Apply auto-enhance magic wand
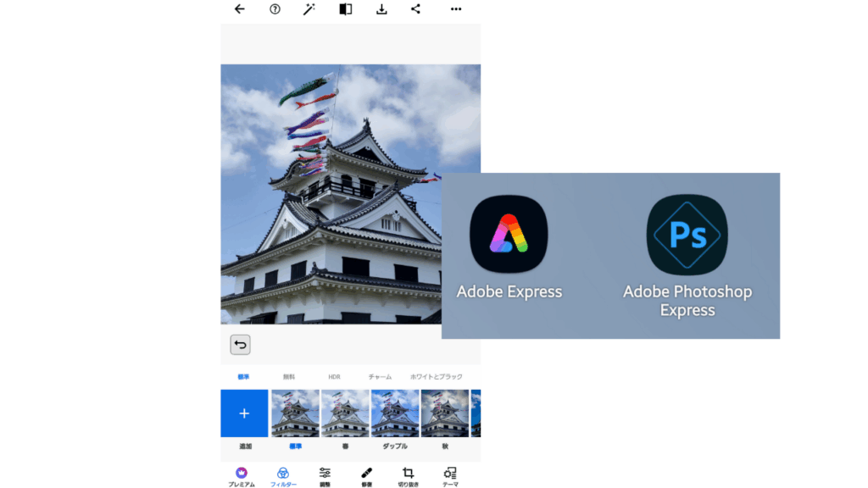 click(x=309, y=8)
